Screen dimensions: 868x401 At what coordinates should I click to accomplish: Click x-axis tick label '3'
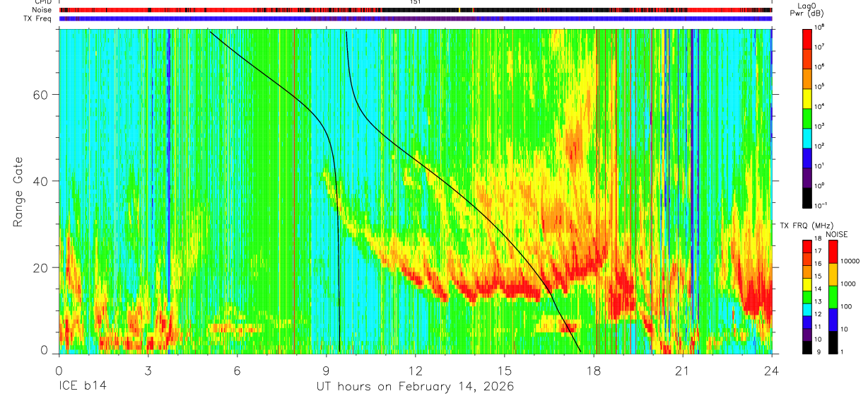click(148, 370)
